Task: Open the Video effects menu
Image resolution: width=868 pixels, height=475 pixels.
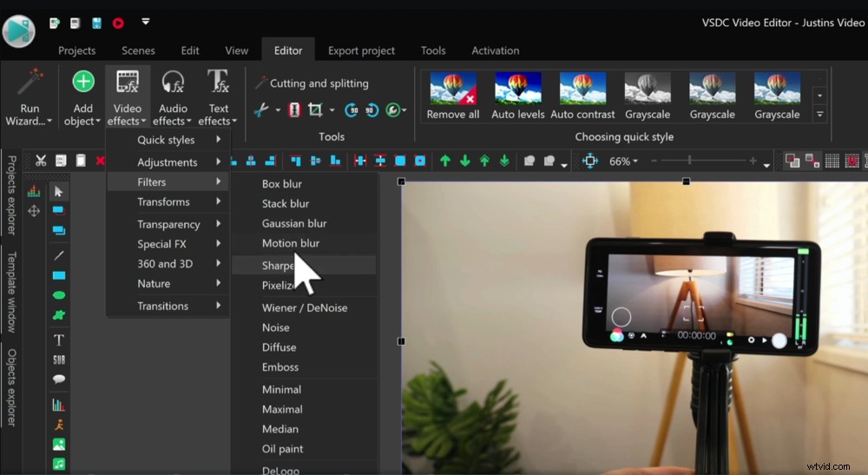Action: pos(128,97)
